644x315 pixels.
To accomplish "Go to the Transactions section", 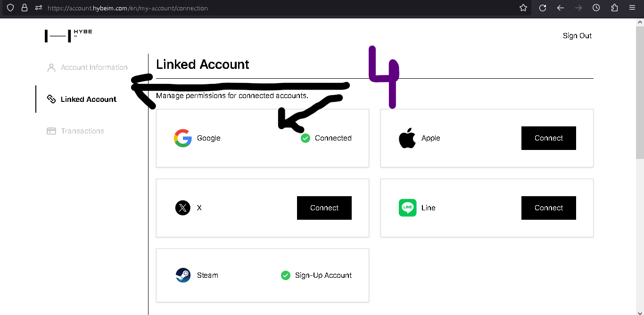I will [82, 131].
